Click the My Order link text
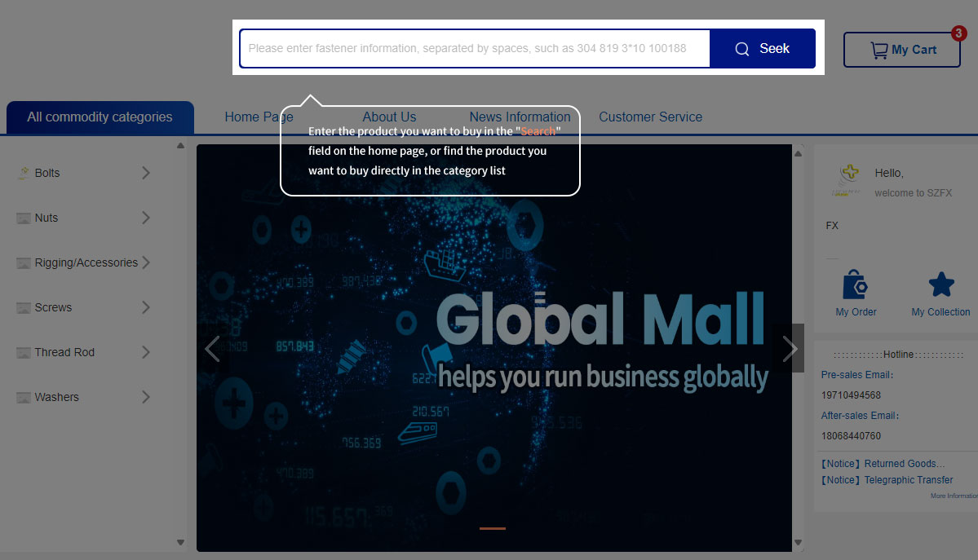Screen dimensions: 978x560 click(856, 312)
